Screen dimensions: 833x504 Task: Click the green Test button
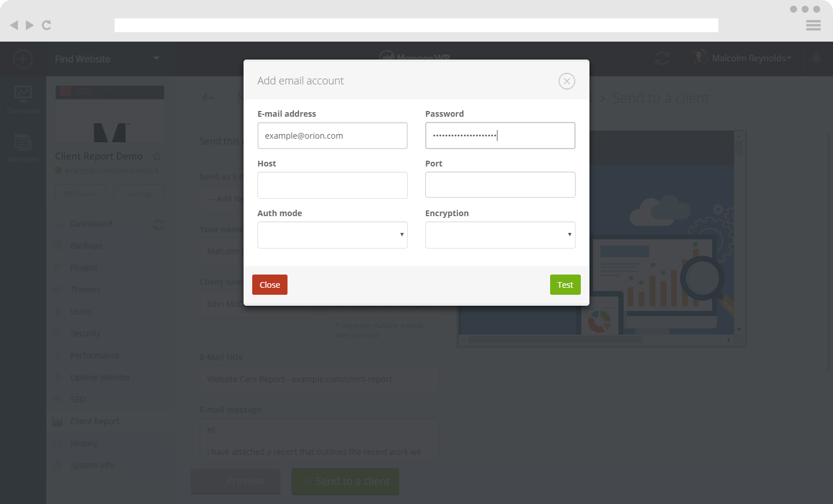pos(565,285)
